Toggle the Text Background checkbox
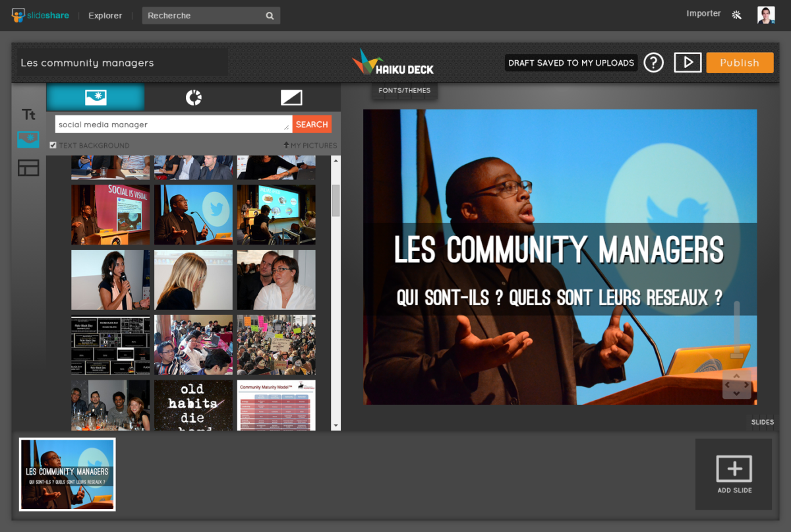791x532 pixels. click(53, 145)
